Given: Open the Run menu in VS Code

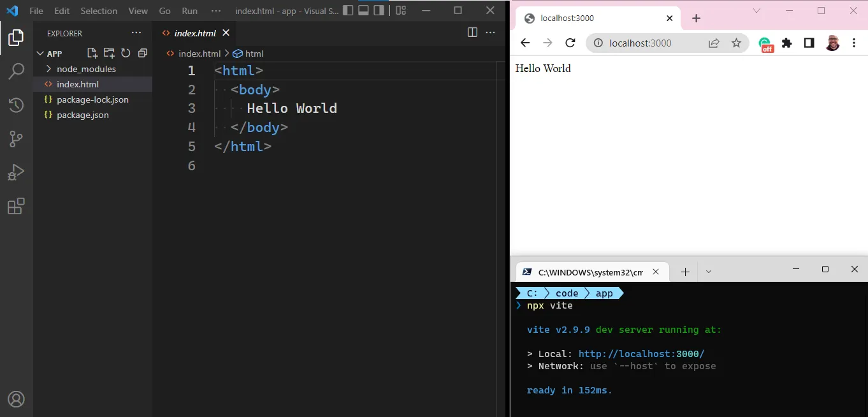Looking at the screenshot, I should (x=189, y=11).
